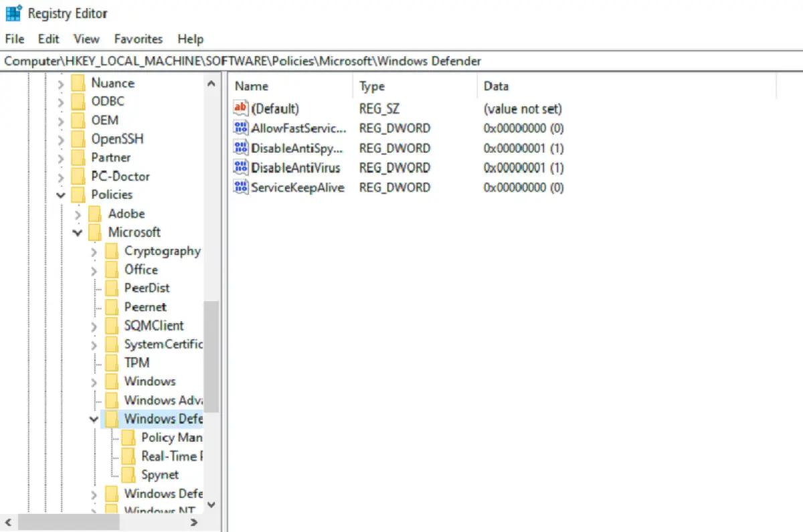
Task: Click the Adobe folder icon
Action: click(x=96, y=213)
